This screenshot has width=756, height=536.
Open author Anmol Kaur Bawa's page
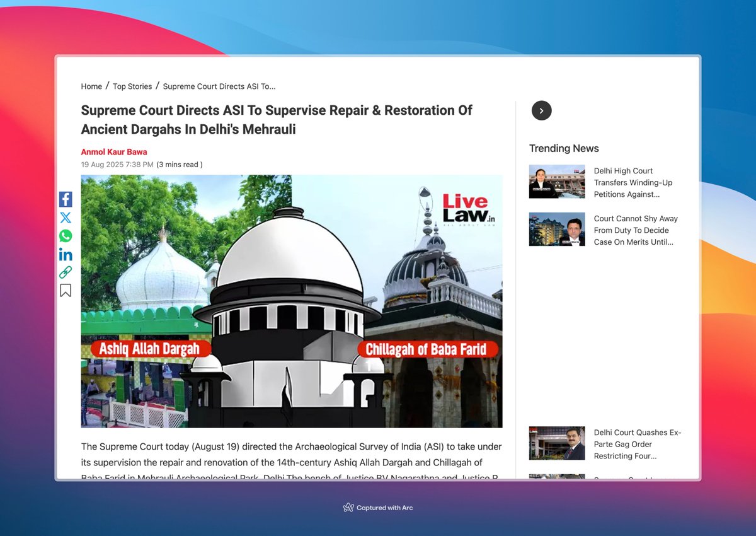pos(114,152)
